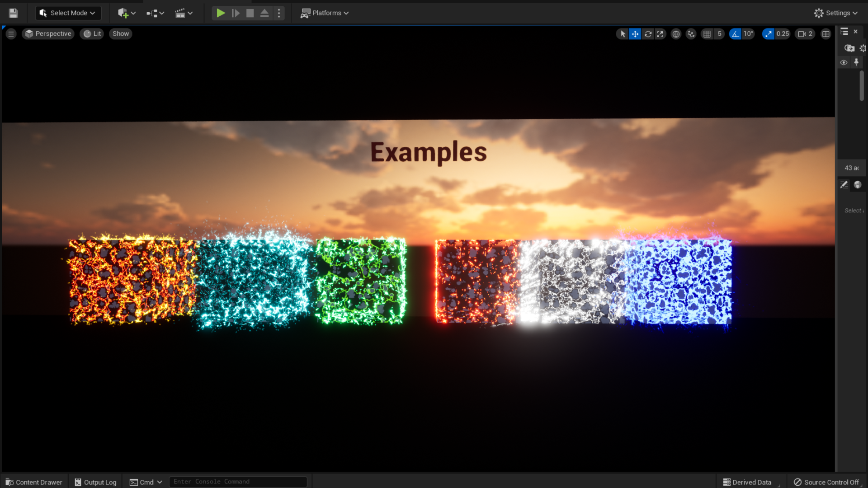Toggle the eye visibility column header
The width and height of the screenshot is (868, 488).
click(x=844, y=62)
